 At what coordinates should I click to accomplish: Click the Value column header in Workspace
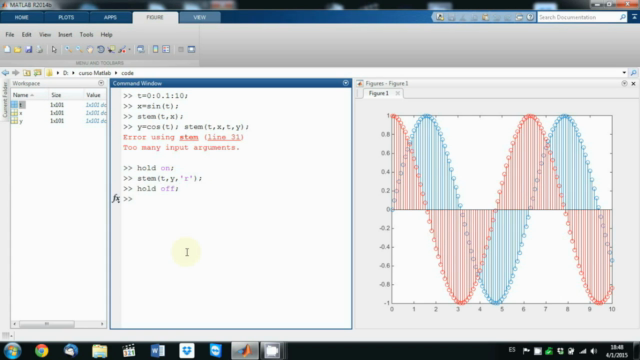[x=93, y=95]
